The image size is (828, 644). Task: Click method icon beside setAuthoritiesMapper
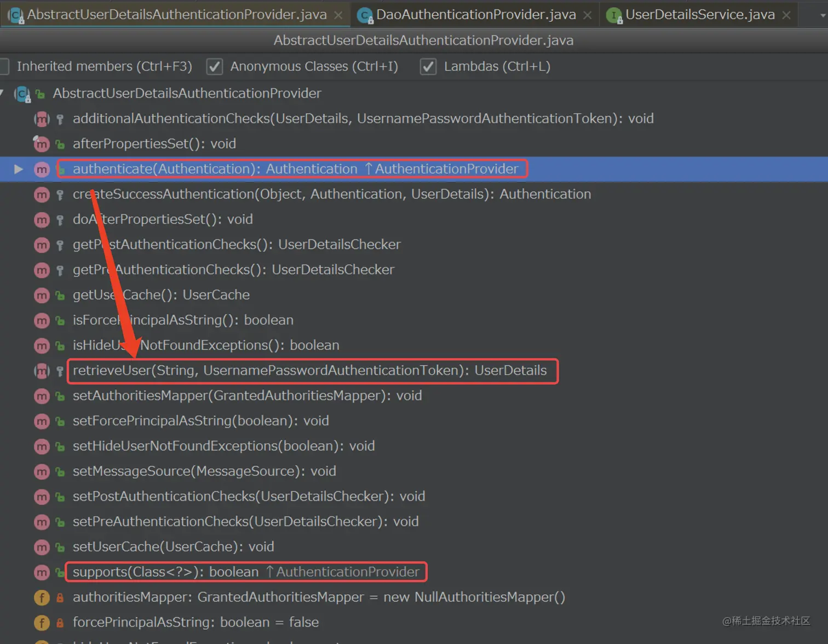pos(42,396)
